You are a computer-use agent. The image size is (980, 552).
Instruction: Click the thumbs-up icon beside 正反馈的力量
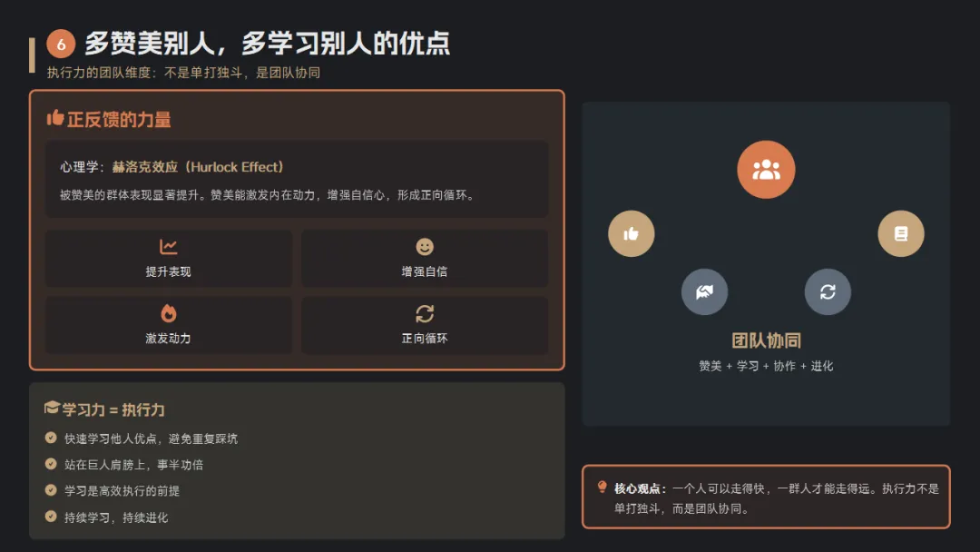coord(55,117)
